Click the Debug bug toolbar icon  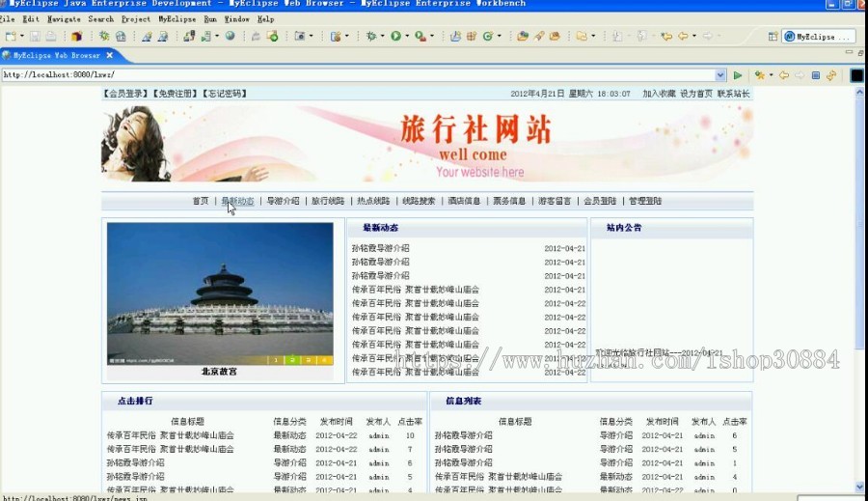click(371, 37)
